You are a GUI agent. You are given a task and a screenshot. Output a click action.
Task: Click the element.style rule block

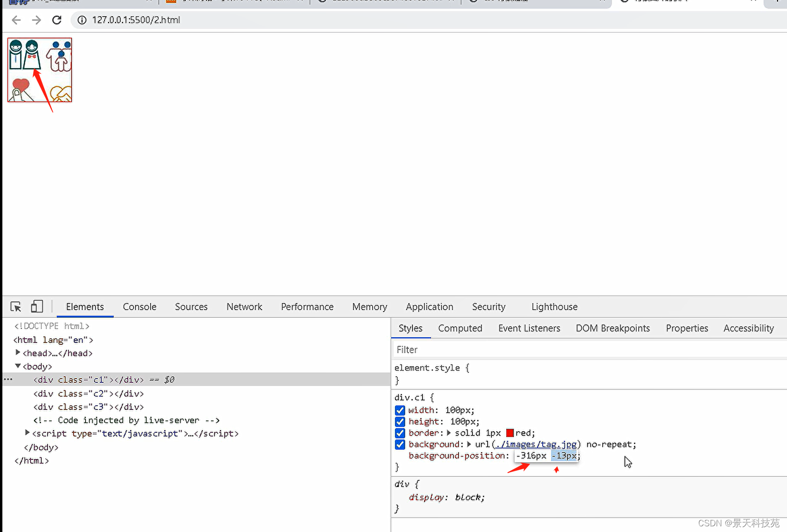coord(589,374)
